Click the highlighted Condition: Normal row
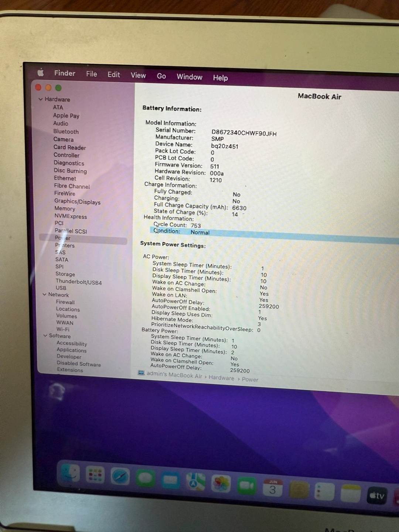The height and width of the screenshot is (532, 399). 274,235
